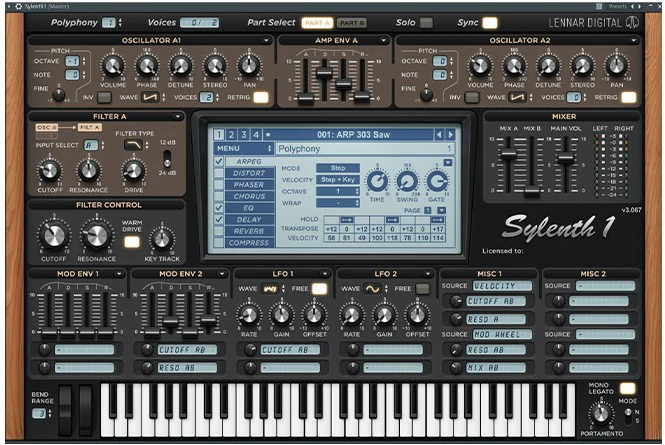Click the Oscillator A1 Volume knob
Screen dimensions: 665x445
pyautogui.click(x=112, y=66)
